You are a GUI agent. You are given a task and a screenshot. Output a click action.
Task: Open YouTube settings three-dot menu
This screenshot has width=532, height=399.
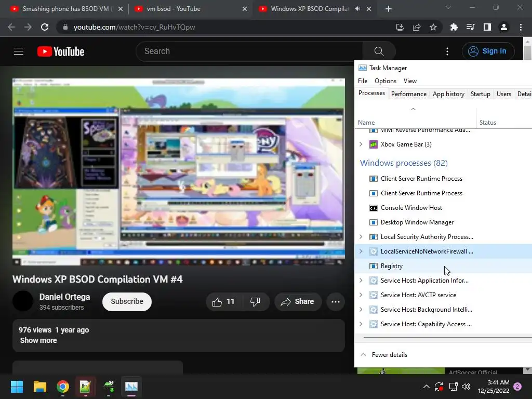point(447,51)
